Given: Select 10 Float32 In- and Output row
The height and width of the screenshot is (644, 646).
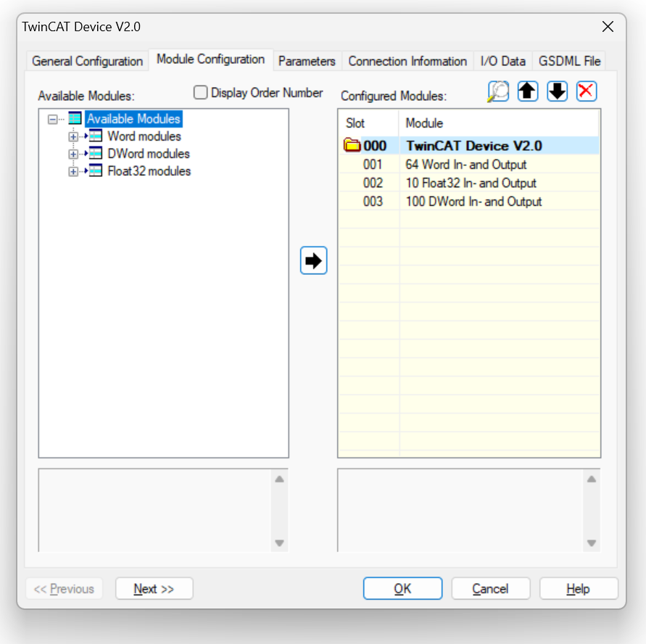Looking at the screenshot, I should (x=469, y=183).
